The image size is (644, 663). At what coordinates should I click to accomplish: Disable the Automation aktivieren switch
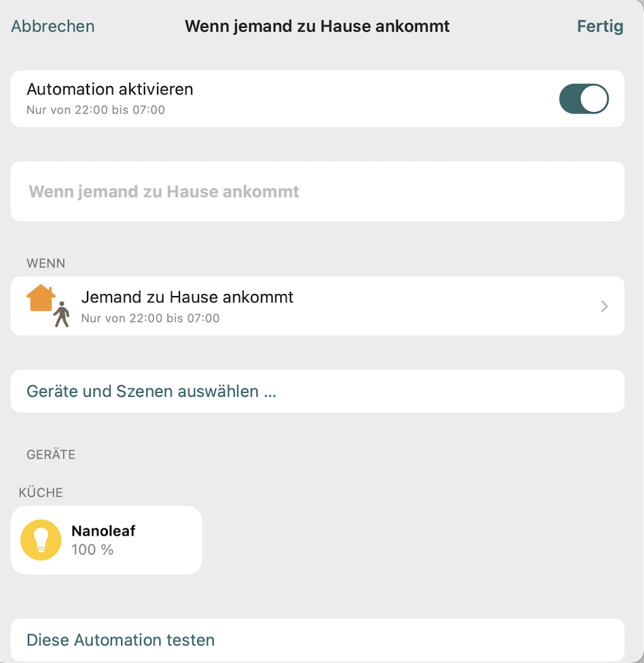tap(583, 100)
